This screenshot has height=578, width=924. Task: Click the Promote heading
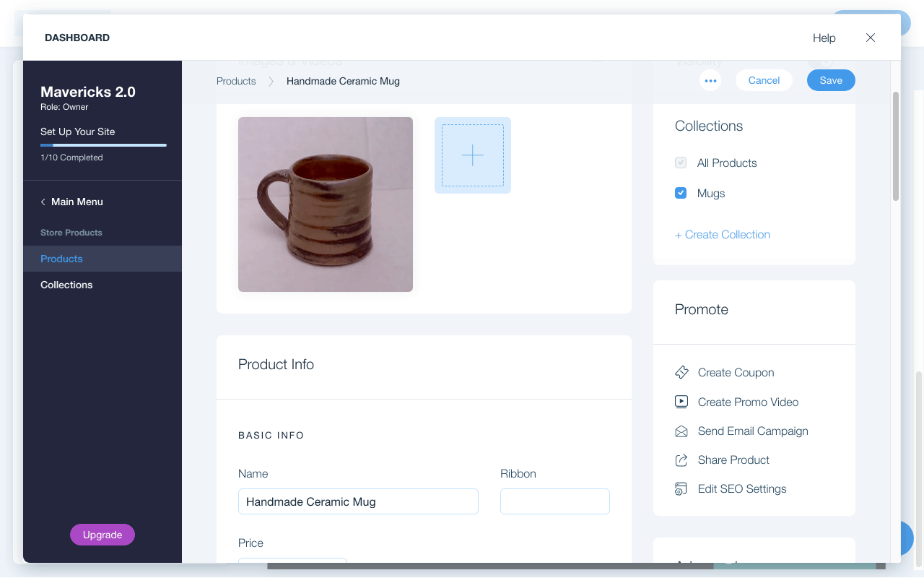coord(702,310)
